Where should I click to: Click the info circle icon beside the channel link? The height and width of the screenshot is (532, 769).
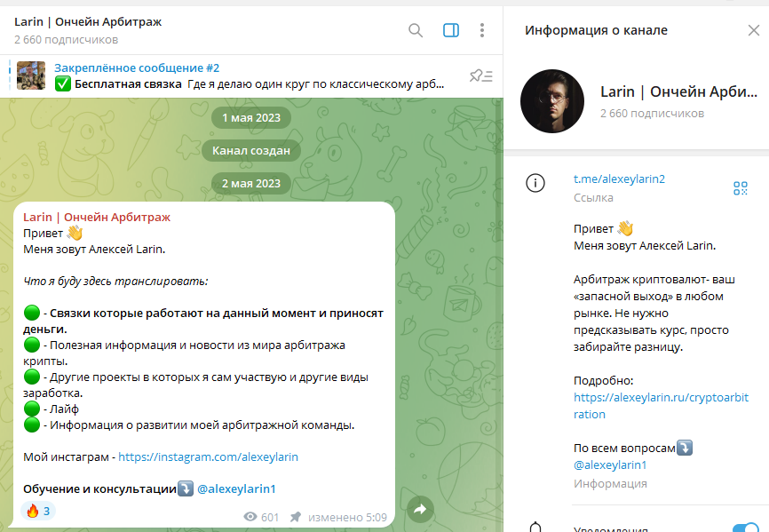click(535, 182)
